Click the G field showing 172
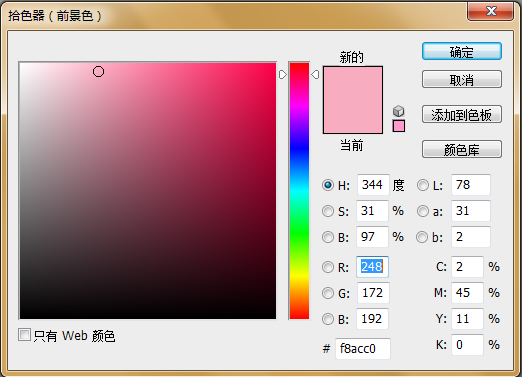 coord(373,293)
